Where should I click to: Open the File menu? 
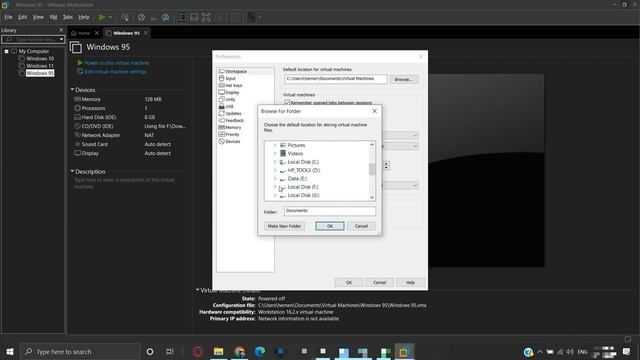8,17
